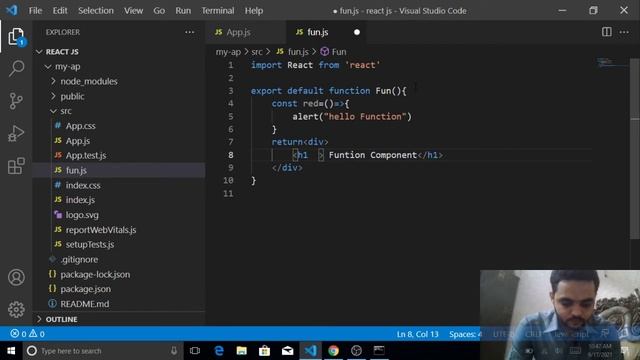This screenshot has width=640, height=360.
Task: Open Task View on taskbar
Action: click(x=195, y=351)
